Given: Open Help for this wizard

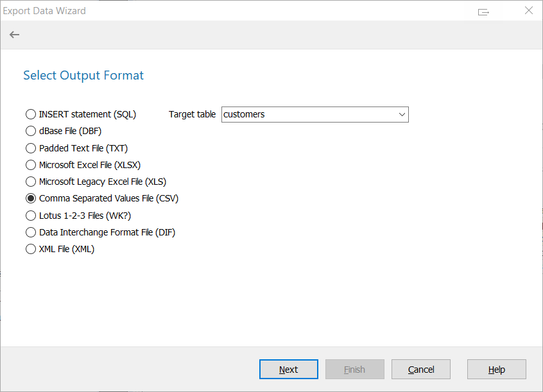Looking at the screenshot, I should [496, 370].
